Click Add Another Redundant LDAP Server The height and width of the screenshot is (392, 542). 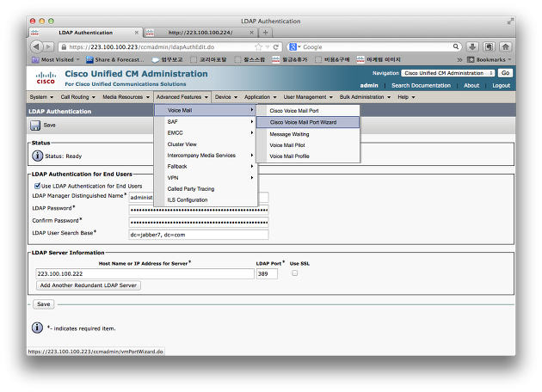tap(89, 285)
